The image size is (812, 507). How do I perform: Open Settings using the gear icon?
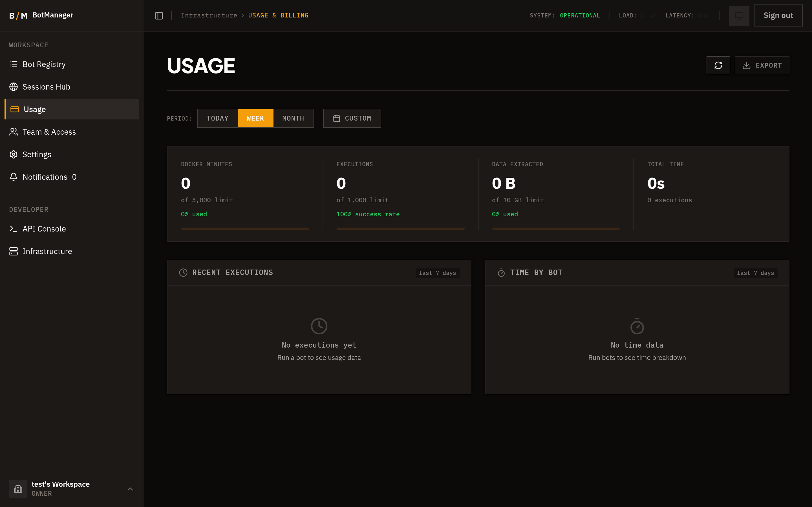14,154
